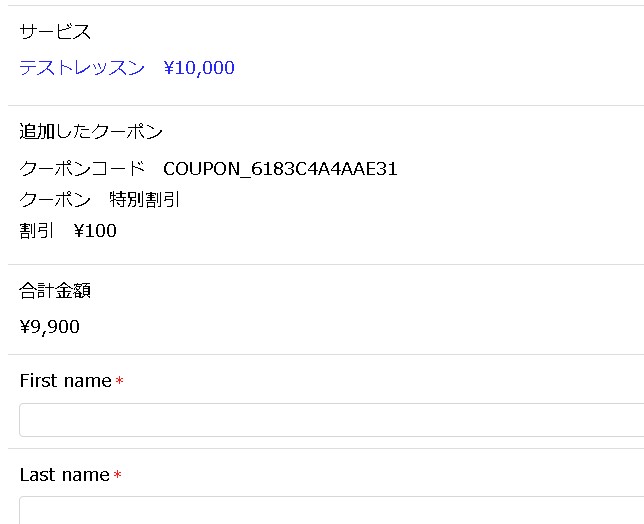Screen dimensions: 644x524
Task: Click the クーポン label beside 特別割引
Action: [55, 199]
